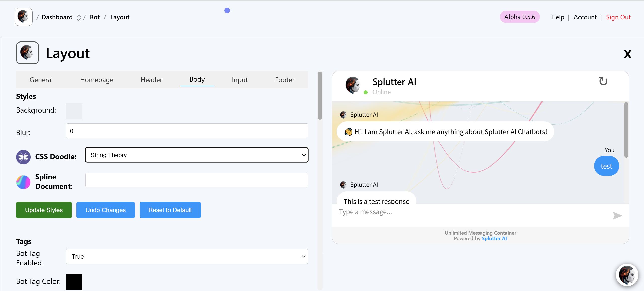Click the Spline Document input field
Screen dimensions: 644x291
tap(196, 180)
